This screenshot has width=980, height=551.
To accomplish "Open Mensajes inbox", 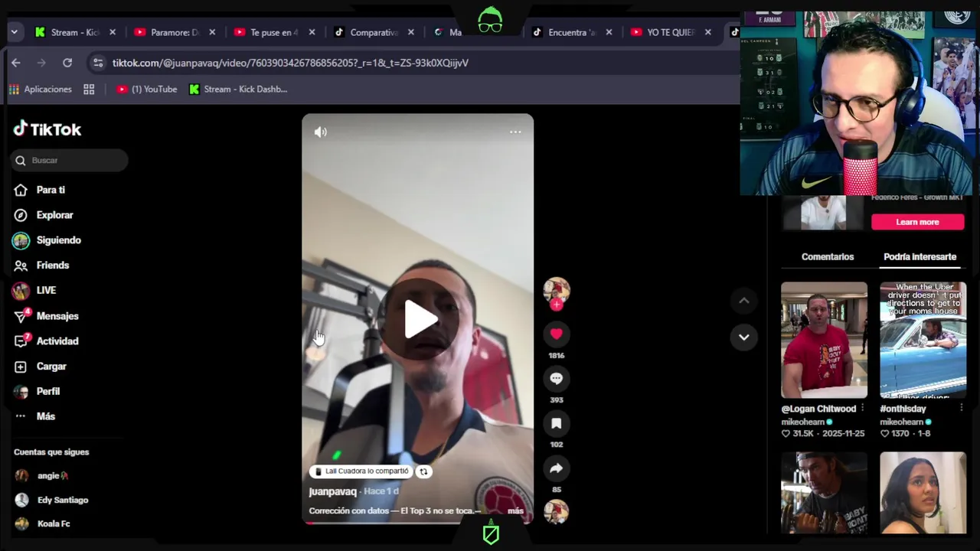I will coord(57,316).
